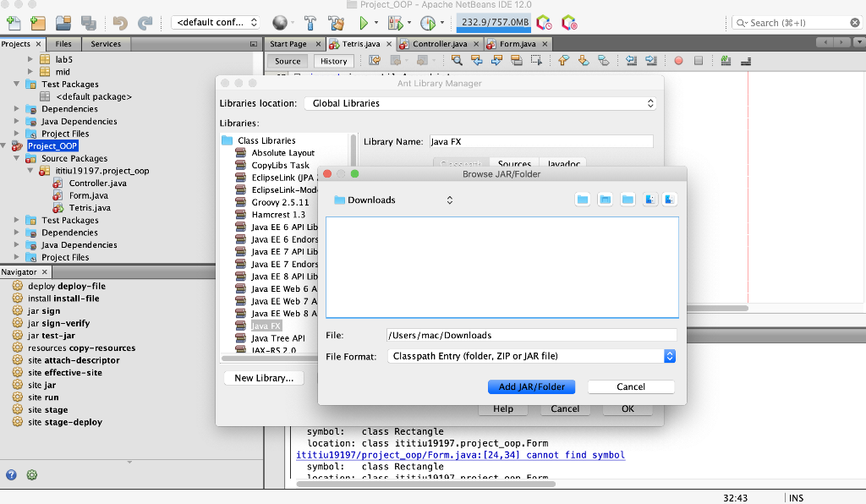This screenshot has width=866, height=504.
Task: Switch to the Files tab
Action: click(63, 44)
